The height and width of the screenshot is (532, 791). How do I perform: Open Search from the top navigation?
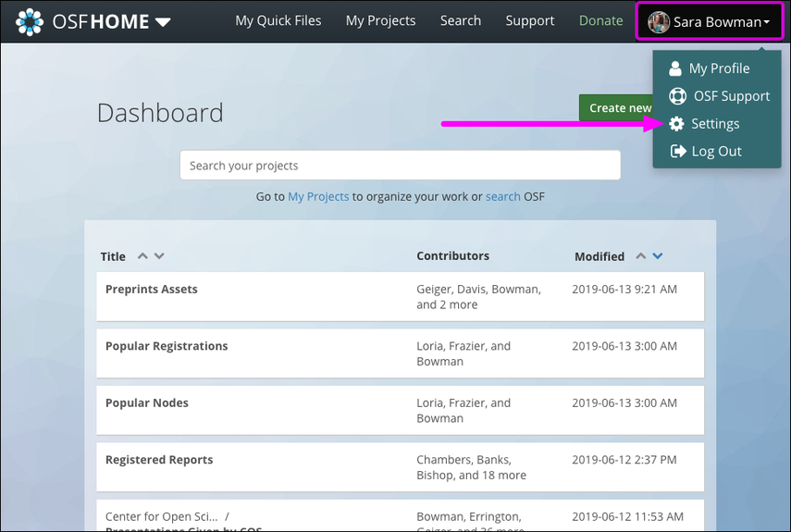tap(461, 20)
